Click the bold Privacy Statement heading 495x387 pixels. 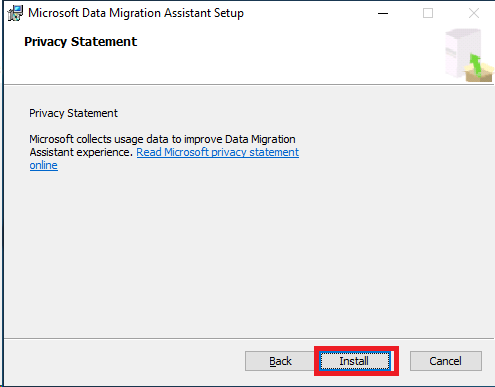click(x=80, y=42)
